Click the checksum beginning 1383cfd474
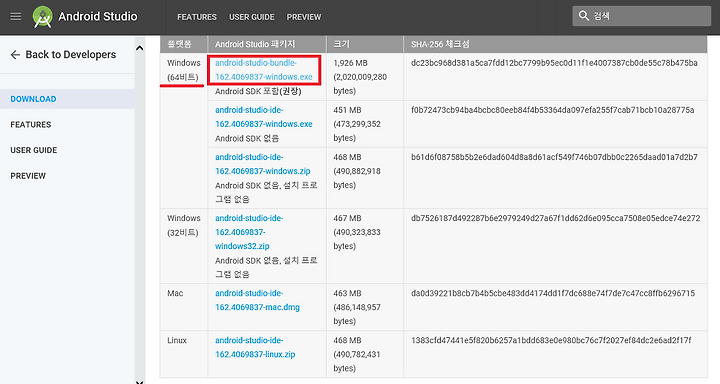This screenshot has width=720, height=384. pyautogui.click(x=551, y=340)
